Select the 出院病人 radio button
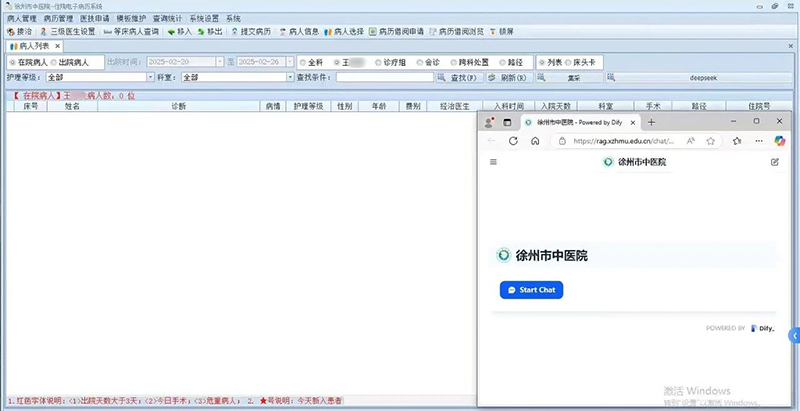This screenshot has width=800, height=411. tap(53, 62)
